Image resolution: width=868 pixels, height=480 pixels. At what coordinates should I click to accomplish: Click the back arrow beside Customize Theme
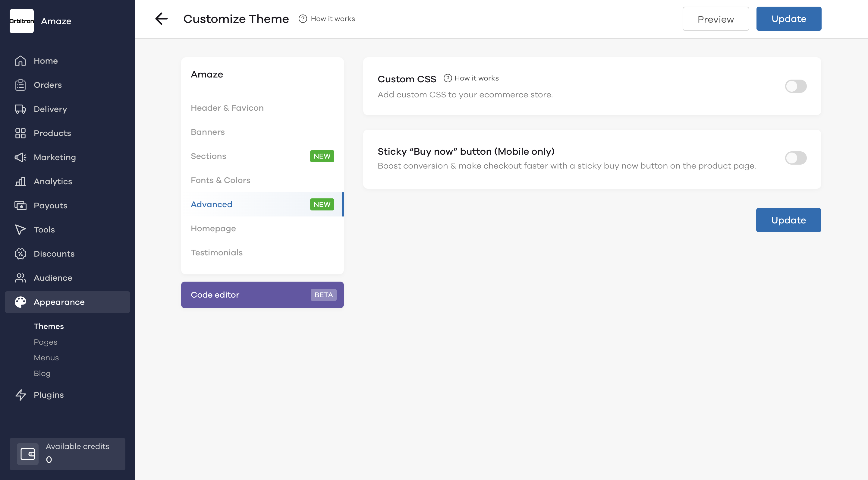click(x=162, y=18)
